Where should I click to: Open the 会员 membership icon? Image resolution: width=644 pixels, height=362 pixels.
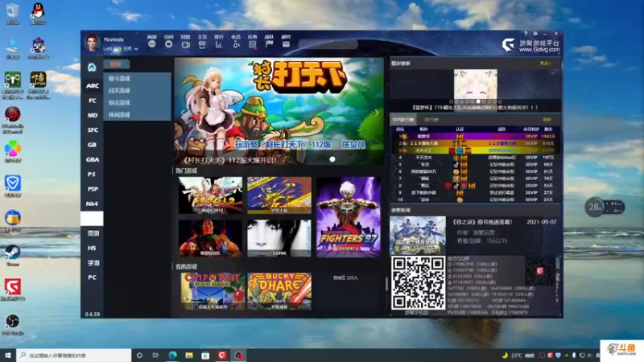[236, 44]
